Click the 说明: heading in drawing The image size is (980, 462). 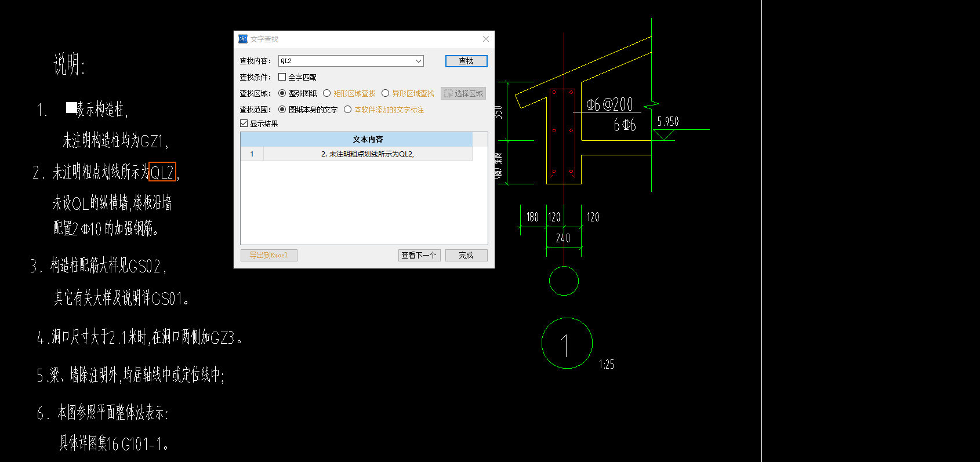point(70,64)
